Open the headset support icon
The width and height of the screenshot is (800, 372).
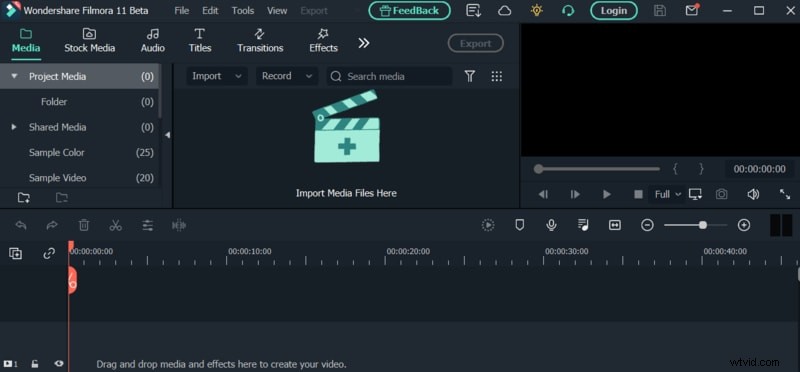coord(567,11)
